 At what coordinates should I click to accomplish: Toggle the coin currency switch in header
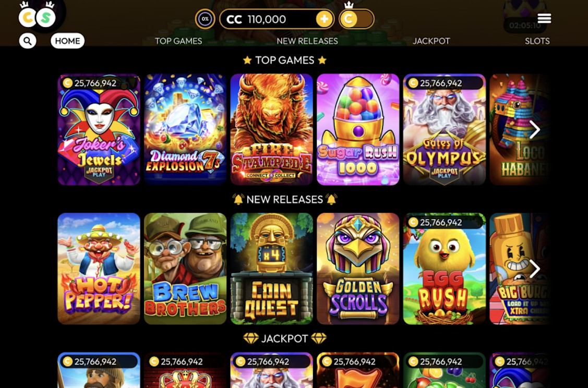(356, 19)
